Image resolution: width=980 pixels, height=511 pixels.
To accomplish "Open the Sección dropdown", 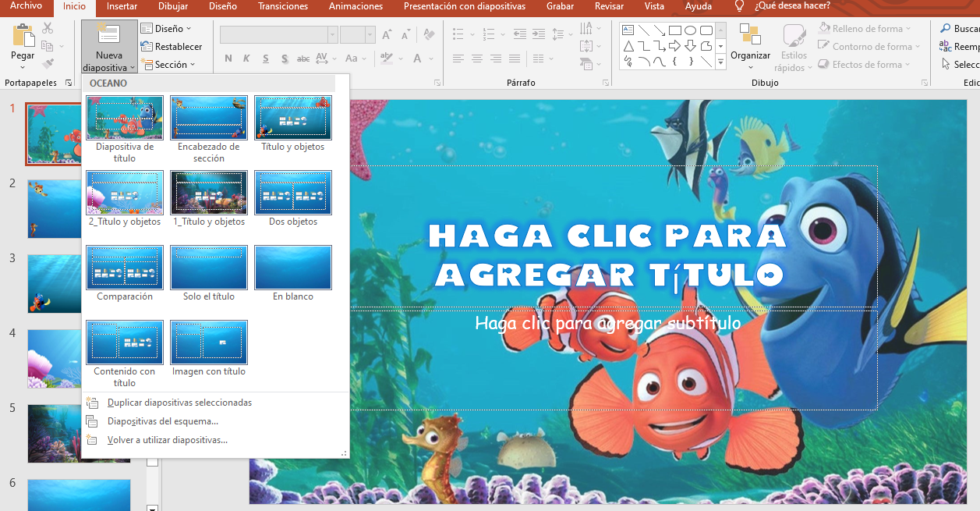I will coord(172,64).
